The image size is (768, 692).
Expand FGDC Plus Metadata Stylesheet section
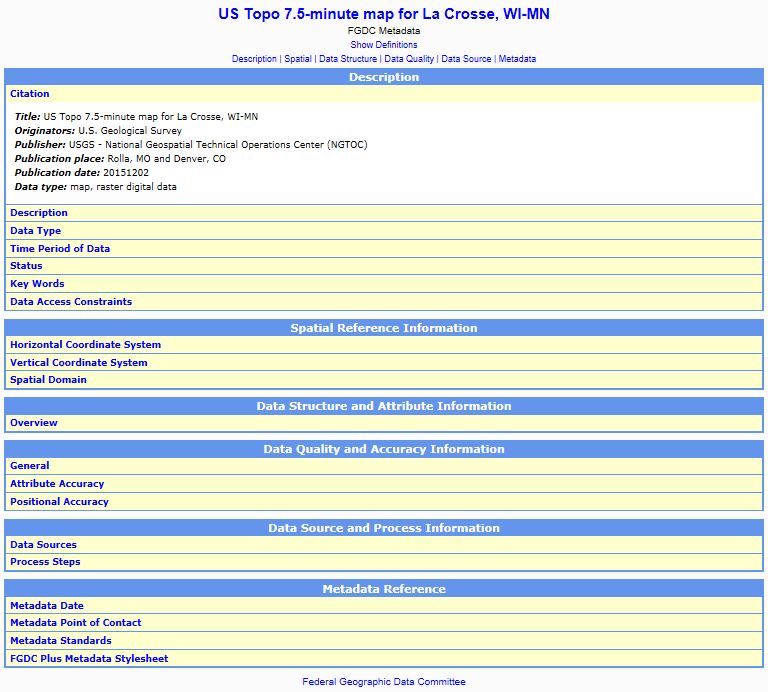[89, 659]
